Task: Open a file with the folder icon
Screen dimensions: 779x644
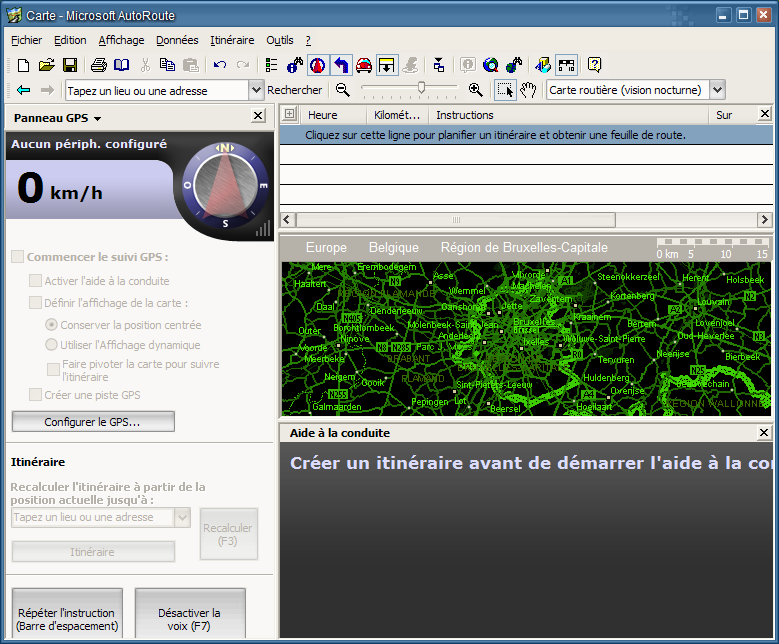Action: click(x=46, y=65)
